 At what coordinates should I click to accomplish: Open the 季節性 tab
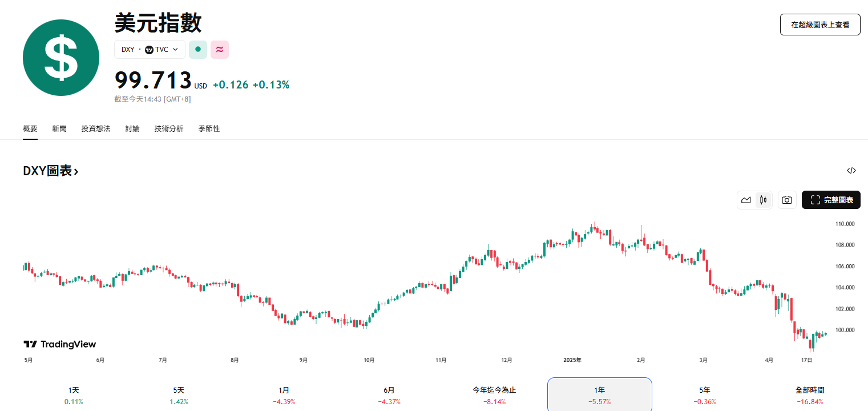coord(209,129)
